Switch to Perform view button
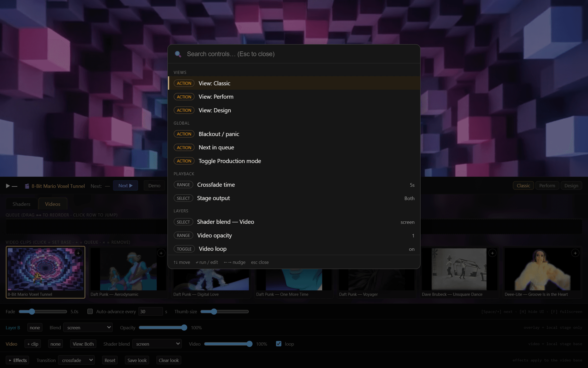The width and height of the screenshot is (588, 368). [x=547, y=186]
